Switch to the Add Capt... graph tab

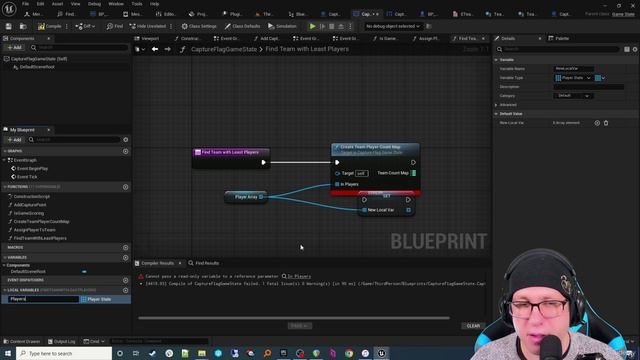coord(266,38)
